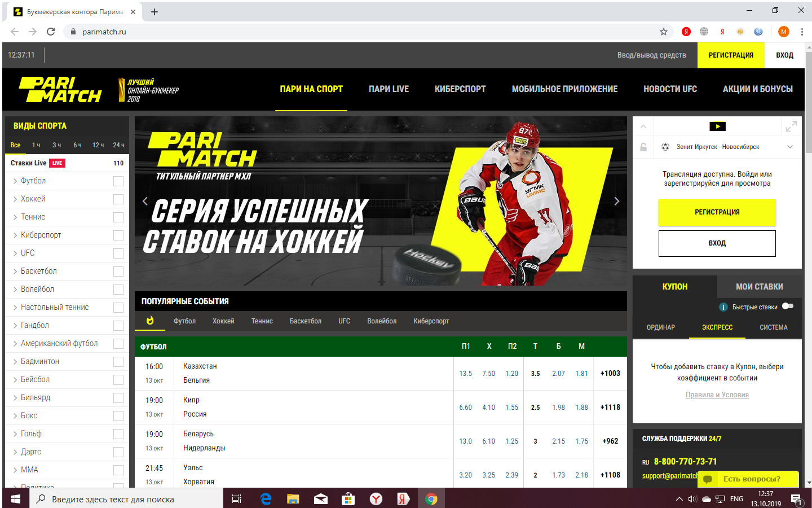Viewport: 812px width, 508px height.
Task: Switch to Мои ставки tab
Action: pyautogui.click(x=760, y=287)
